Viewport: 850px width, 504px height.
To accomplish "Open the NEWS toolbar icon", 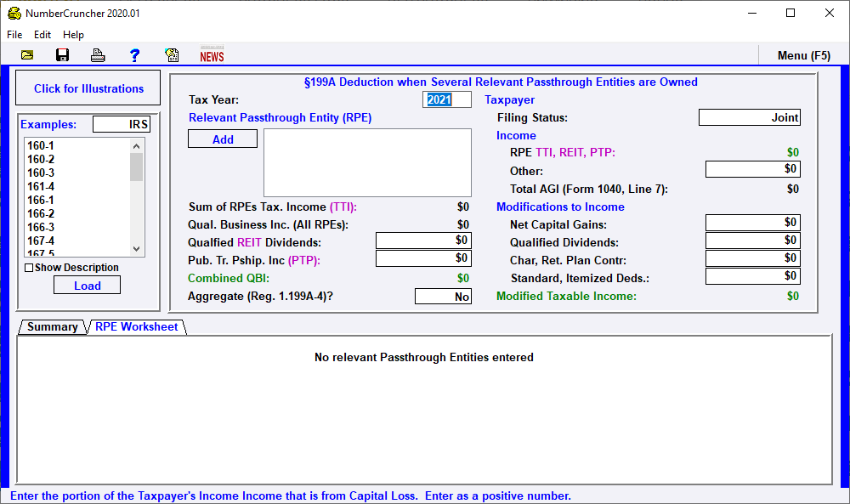I will click(x=212, y=54).
